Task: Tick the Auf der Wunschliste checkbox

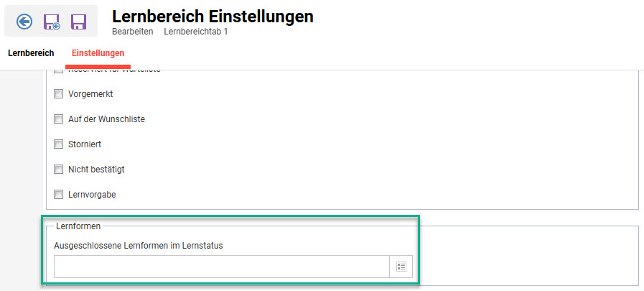Action: (59, 119)
